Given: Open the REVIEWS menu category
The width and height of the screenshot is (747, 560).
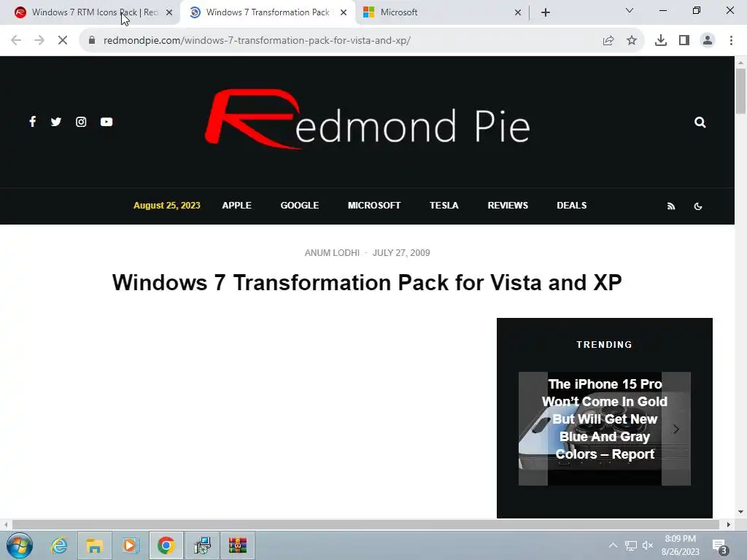Looking at the screenshot, I should (x=508, y=205).
